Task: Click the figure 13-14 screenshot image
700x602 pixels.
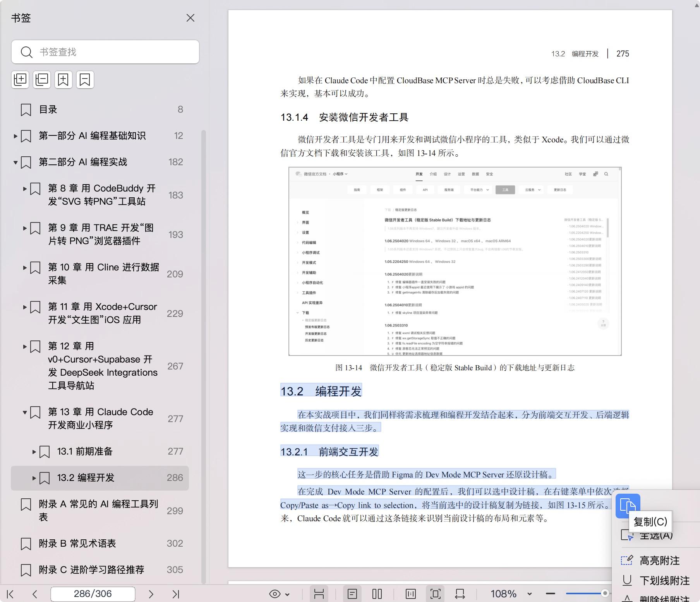Action: [455, 262]
